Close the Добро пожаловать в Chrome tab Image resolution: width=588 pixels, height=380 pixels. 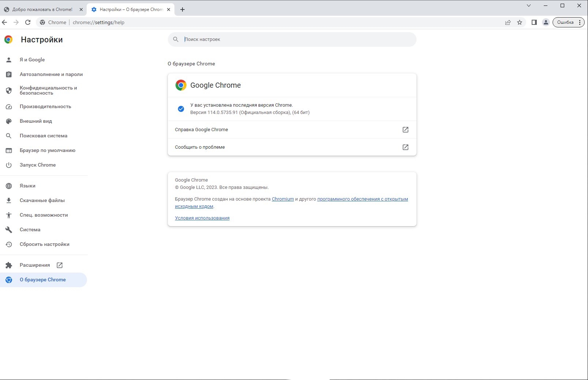tap(81, 9)
